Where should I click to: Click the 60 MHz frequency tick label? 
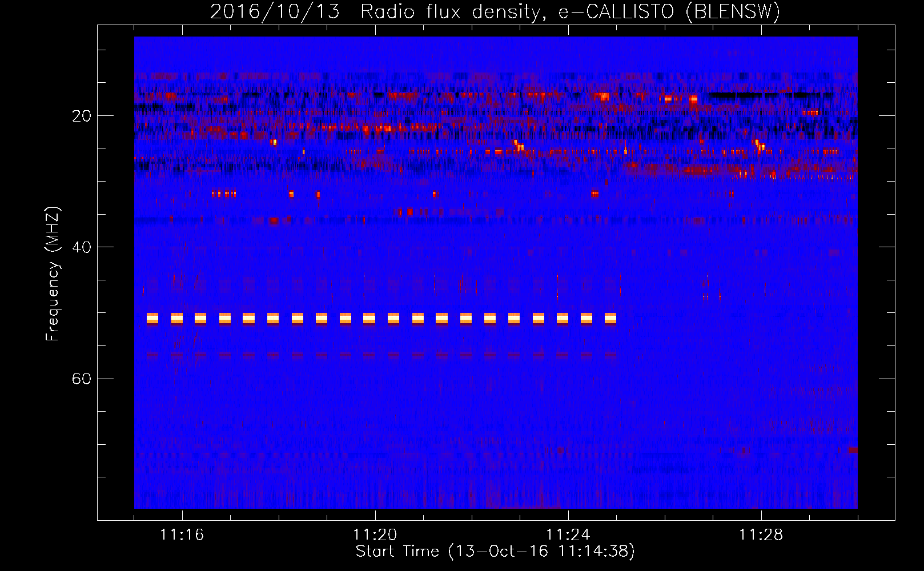click(x=81, y=379)
